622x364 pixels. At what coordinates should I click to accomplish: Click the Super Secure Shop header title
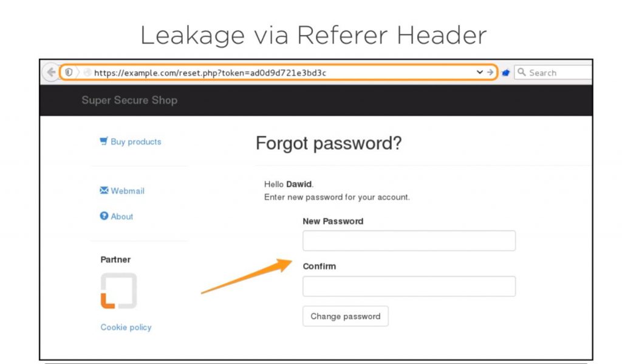[x=129, y=99]
